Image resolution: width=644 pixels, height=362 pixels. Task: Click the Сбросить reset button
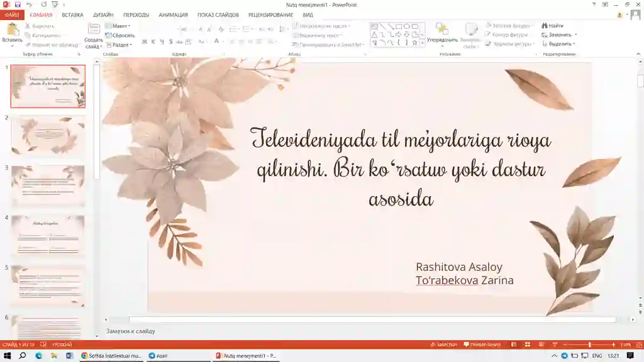tap(119, 35)
